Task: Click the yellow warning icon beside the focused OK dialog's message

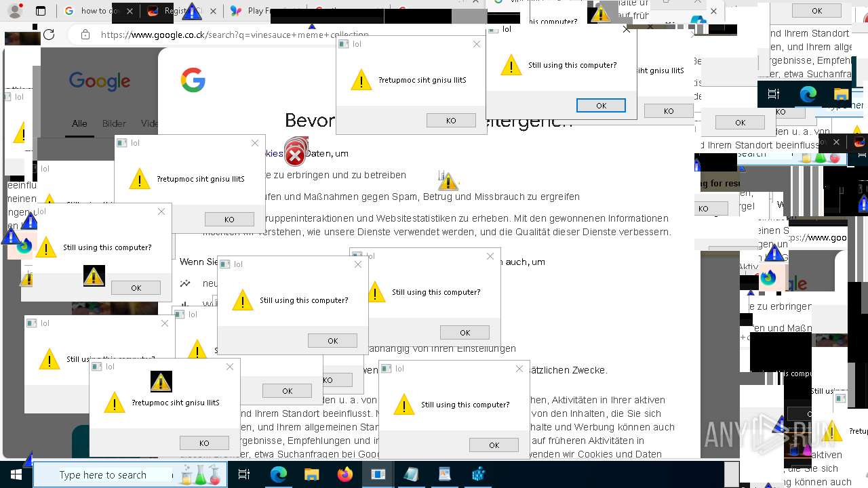Action: 511,65
